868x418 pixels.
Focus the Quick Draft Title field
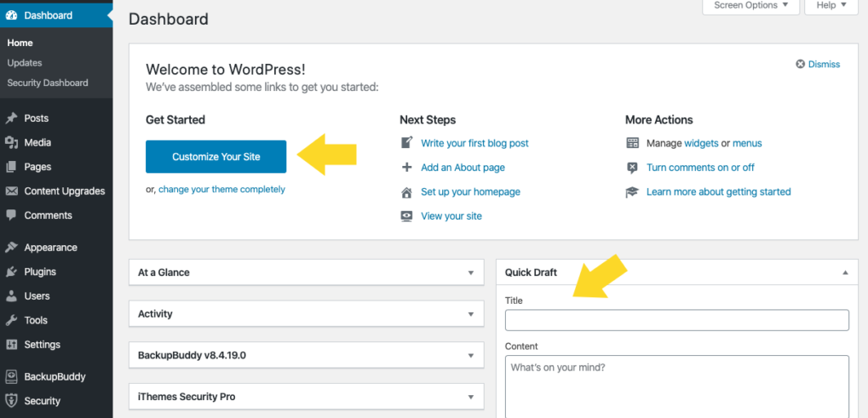(x=676, y=320)
